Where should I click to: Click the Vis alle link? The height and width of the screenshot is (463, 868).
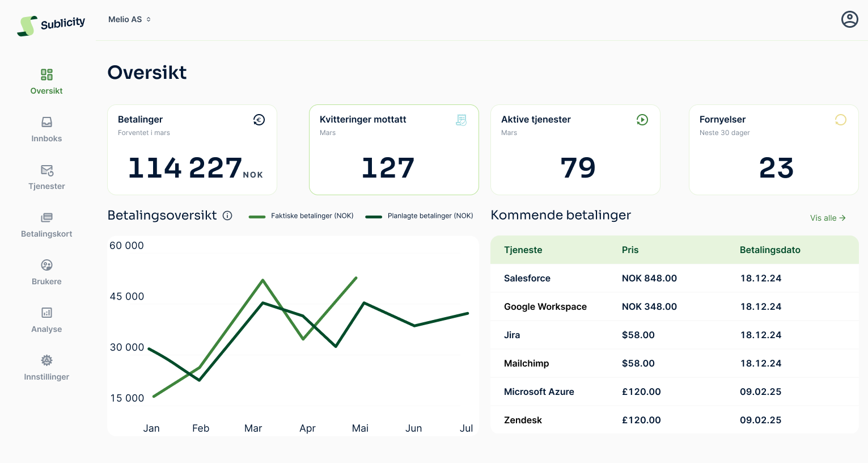tap(827, 218)
